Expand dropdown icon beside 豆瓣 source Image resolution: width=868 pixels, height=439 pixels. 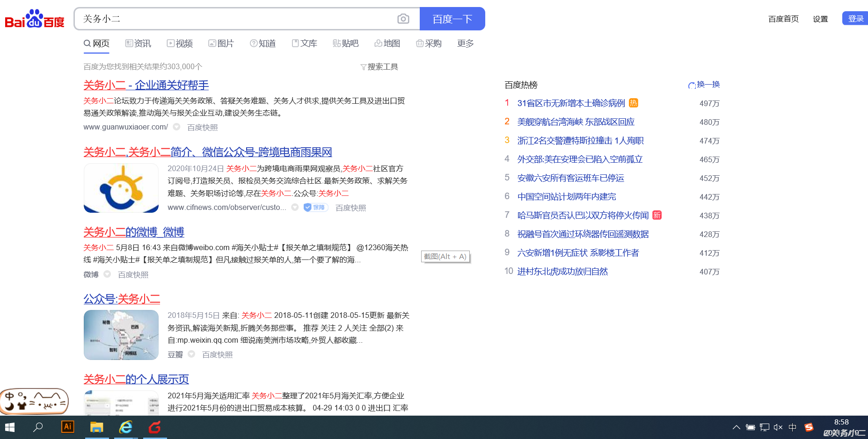(x=191, y=354)
